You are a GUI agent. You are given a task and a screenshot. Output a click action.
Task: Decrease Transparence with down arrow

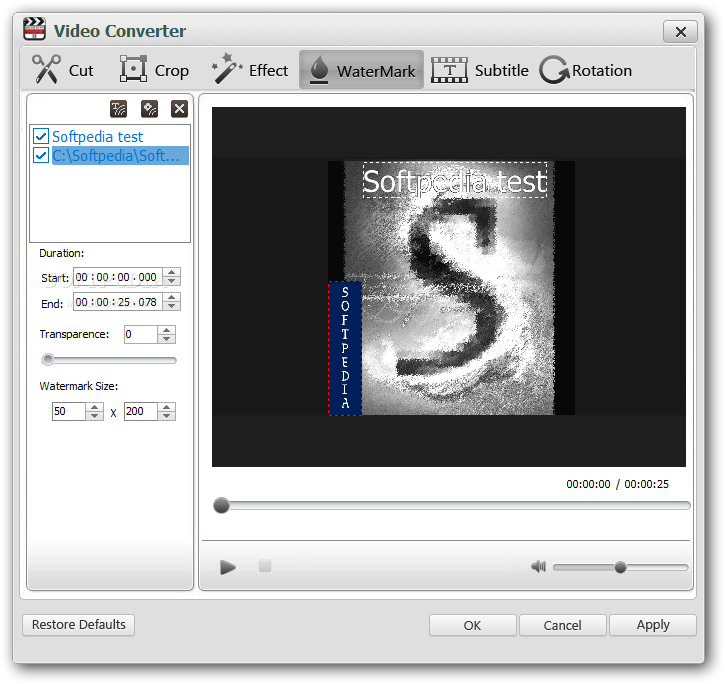166,339
